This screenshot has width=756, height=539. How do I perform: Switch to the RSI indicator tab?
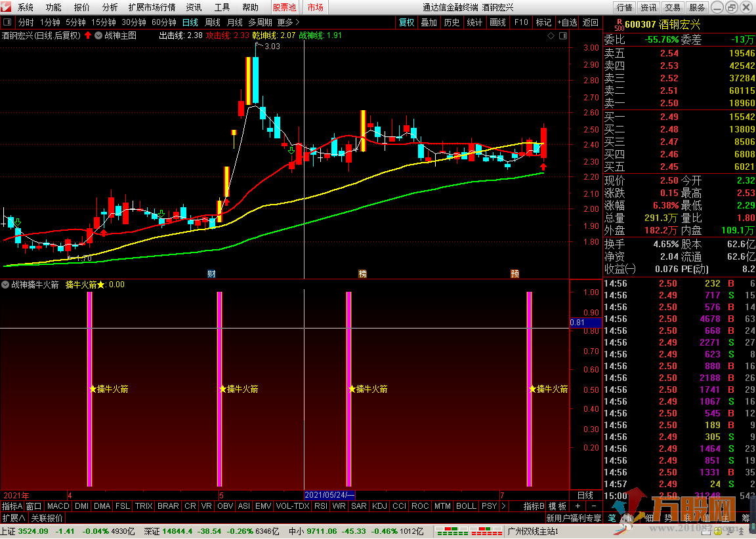[321, 506]
